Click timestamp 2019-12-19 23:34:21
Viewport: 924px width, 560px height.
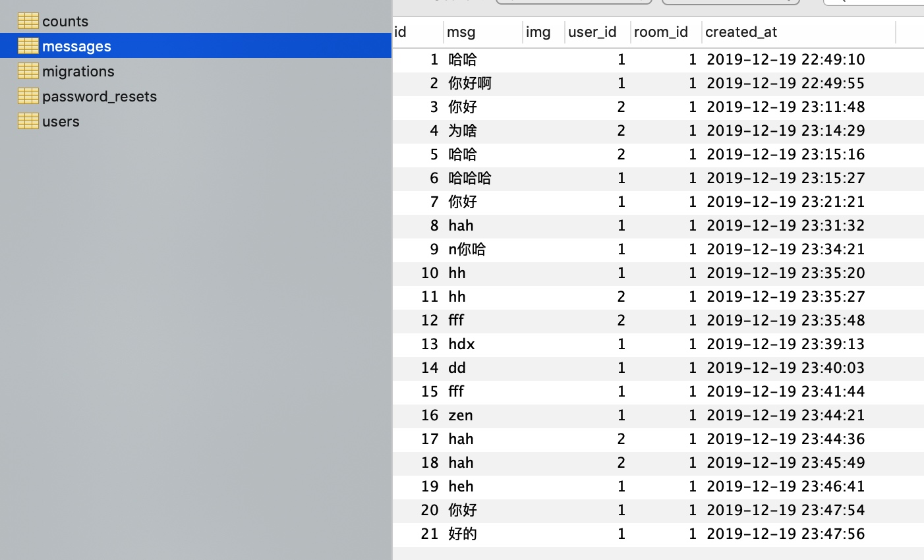pos(786,249)
